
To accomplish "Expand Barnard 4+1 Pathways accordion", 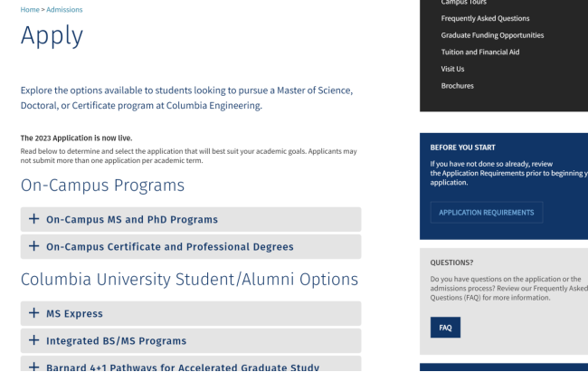I will click(182, 367).
